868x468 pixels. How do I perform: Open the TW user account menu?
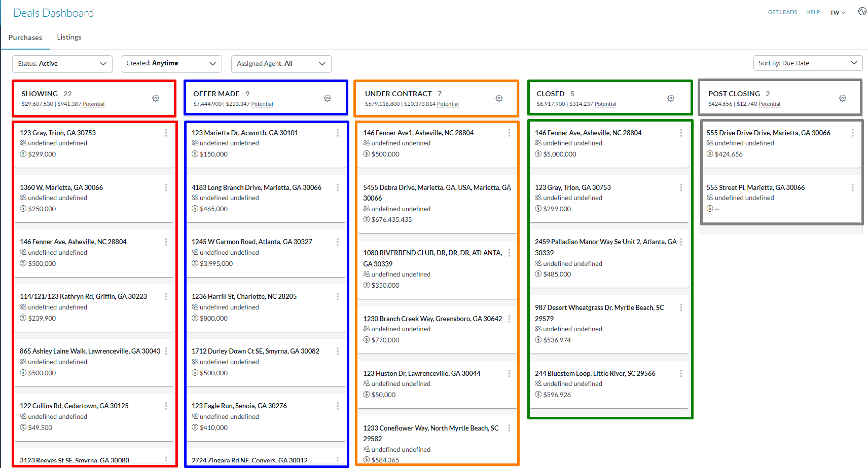point(838,13)
